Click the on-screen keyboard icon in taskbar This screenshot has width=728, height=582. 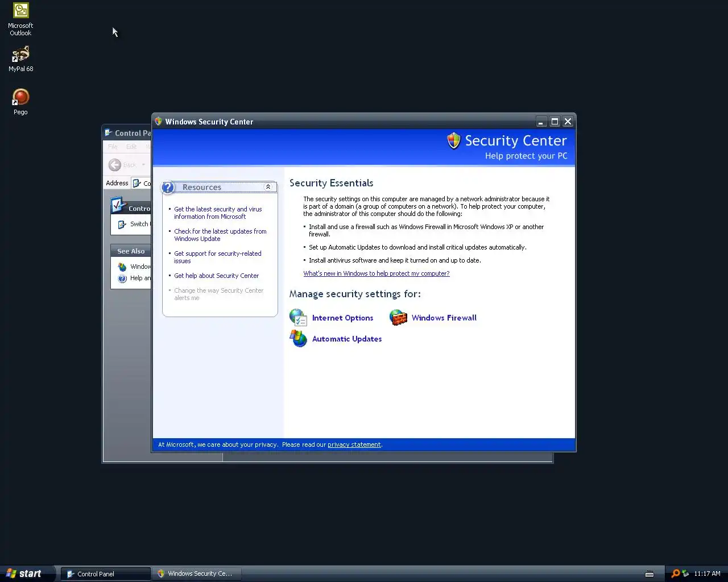coord(650,574)
